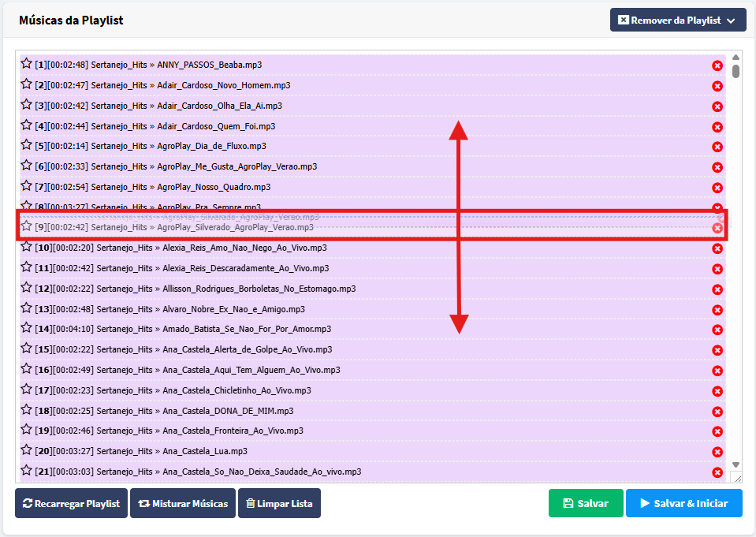Click the Recarregar Playlist button

70,504
